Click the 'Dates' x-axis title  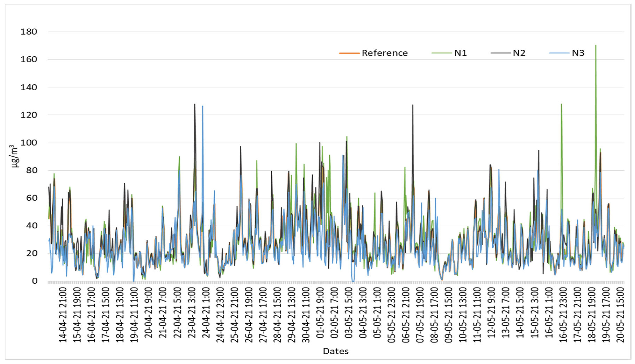(x=336, y=351)
